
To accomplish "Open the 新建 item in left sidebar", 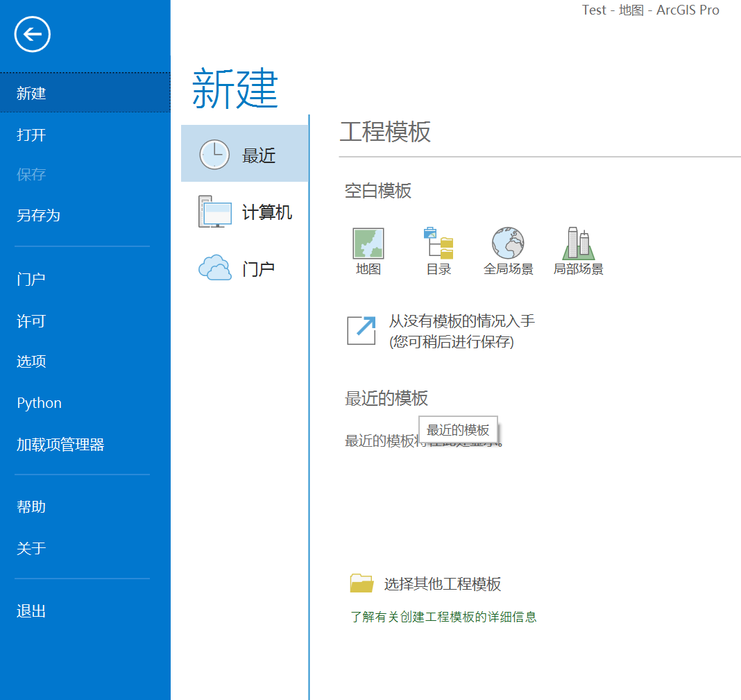I will [x=85, y=93].
